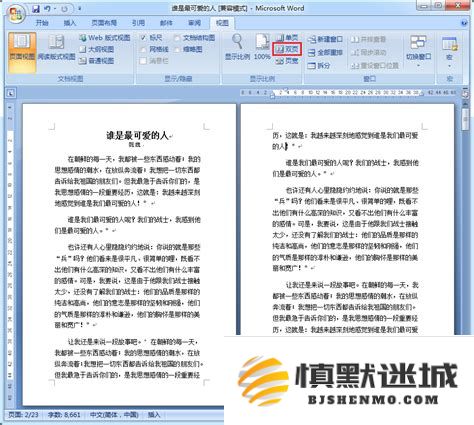Open the 页面布局 Page Layout tab
Screen dimensions: 474x425
(104, 23)
